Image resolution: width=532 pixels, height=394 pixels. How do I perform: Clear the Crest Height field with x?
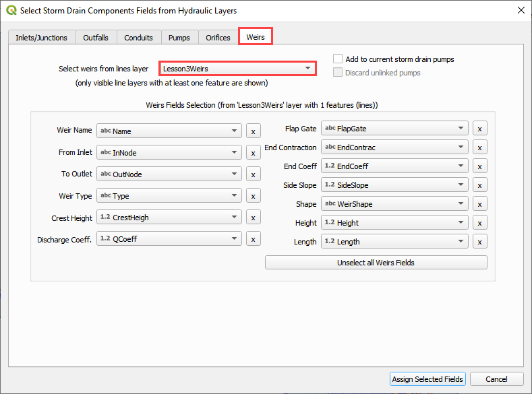pos(253,218)
